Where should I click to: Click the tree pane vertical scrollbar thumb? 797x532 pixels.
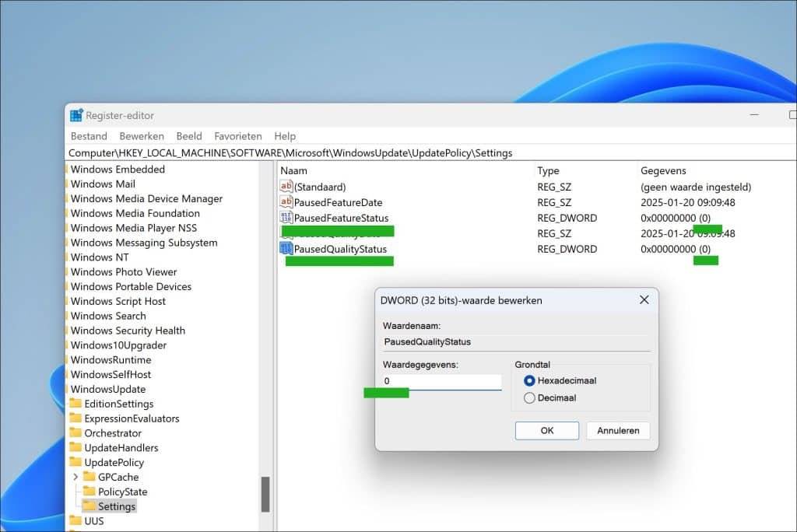point(265,494)
